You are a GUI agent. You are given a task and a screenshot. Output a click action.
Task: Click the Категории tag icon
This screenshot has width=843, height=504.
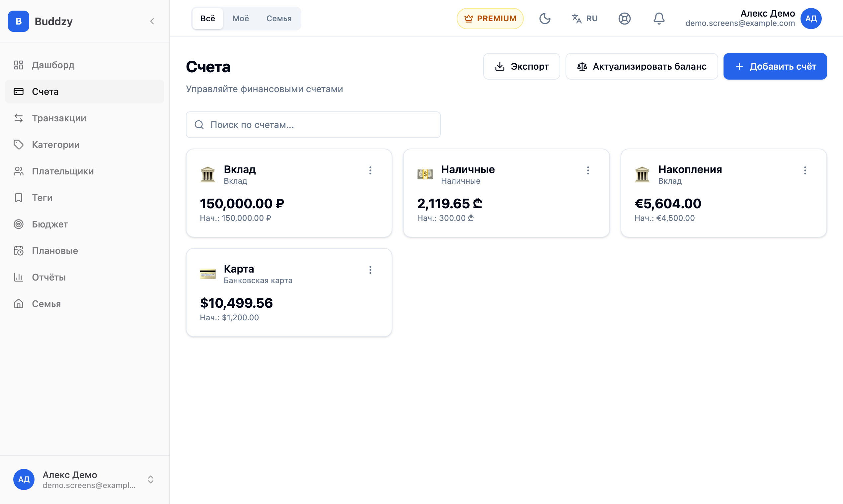pyautogui.click(x=18, y=144)
